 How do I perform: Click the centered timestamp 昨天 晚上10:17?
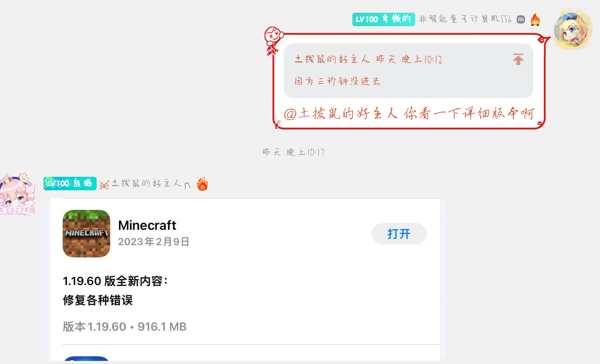click(293, 152)
